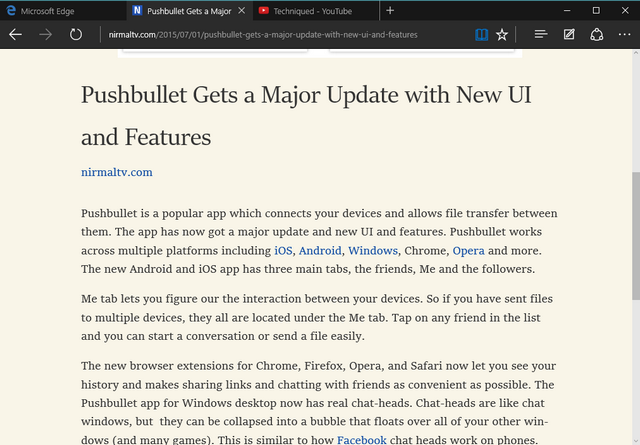Switch to the Techniqued - YouTube tab
The height and width of the screenshot is (445, 640).
pyautogui.click(x=316, y=11)
